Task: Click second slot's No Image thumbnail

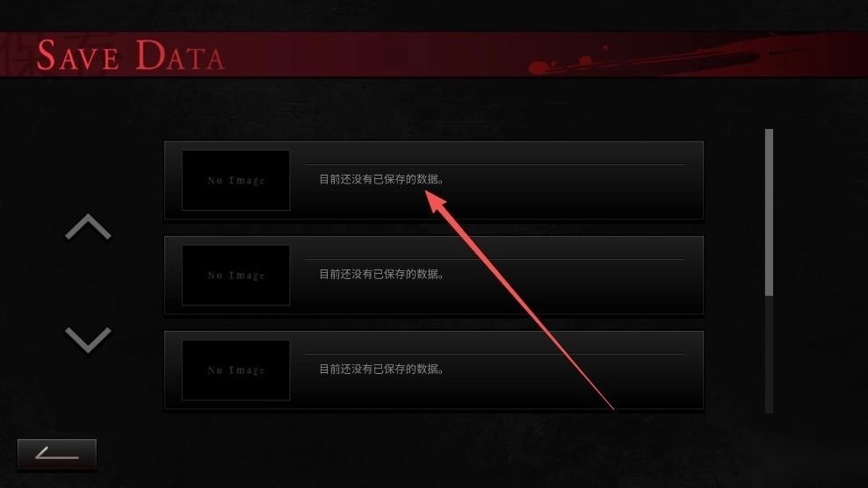Action: coord(235,276)
